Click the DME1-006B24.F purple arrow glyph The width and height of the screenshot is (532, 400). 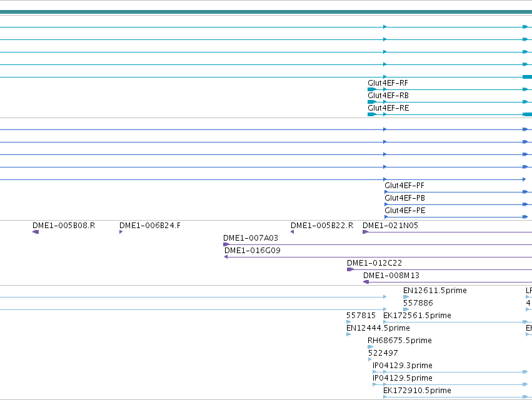coord(121,232)
